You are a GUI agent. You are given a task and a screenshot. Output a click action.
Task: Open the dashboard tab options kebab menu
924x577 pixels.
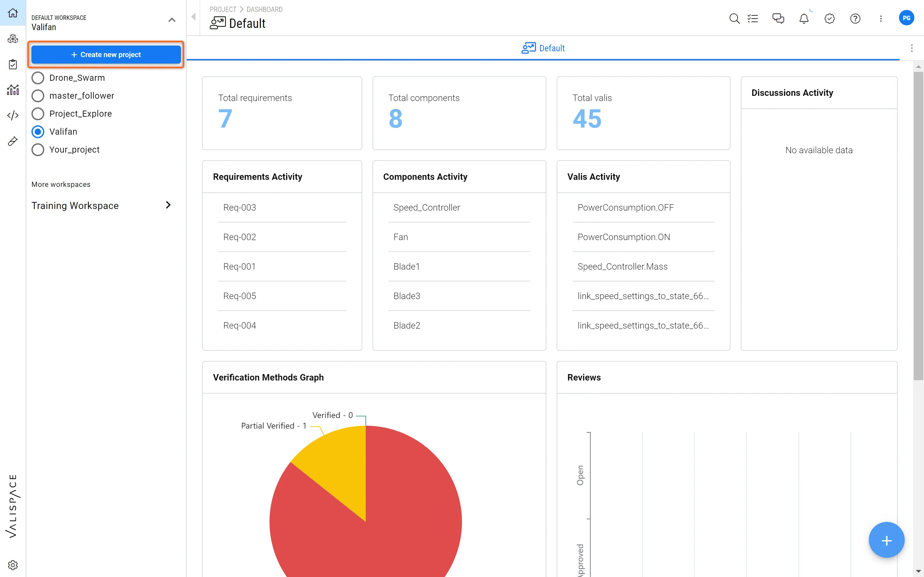coord(911,48)
